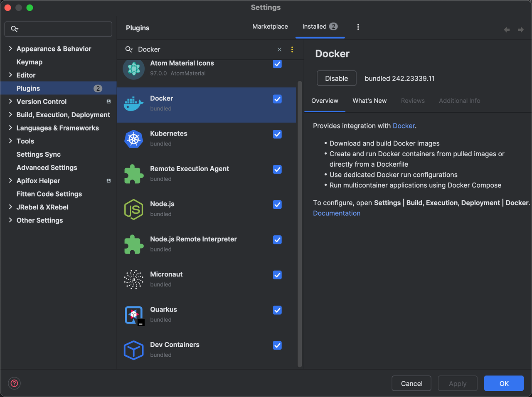Uncheck Remote Execution Agent plugin
This screenshot has width=532, height=397.
277,169
